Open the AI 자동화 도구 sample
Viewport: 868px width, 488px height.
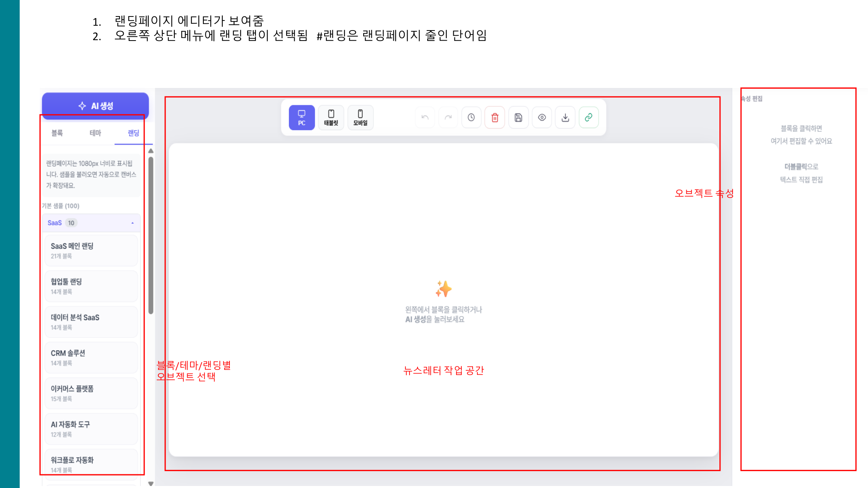tap(91, 429)
